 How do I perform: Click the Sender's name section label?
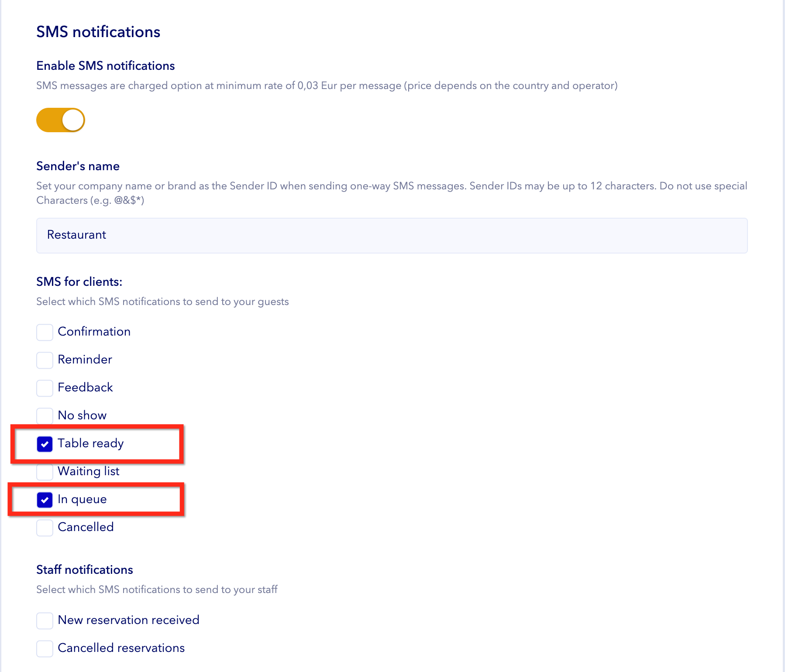[78, 166]
